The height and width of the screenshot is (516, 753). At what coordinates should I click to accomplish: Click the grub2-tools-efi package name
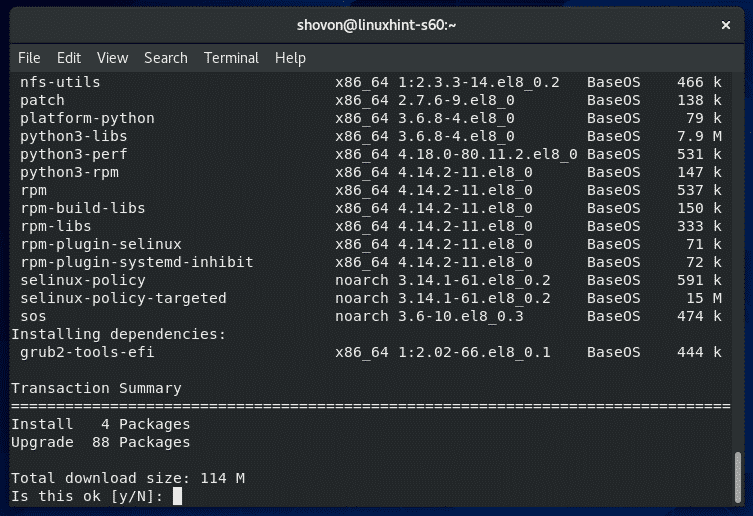click(87, 352)
